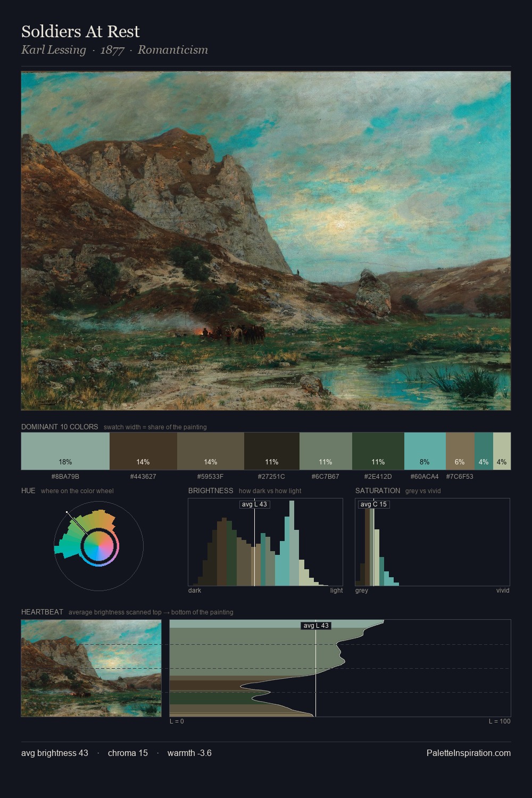Open the small heartbeat painting thumbnail
Screen dimensions: 532x798
tap(91, 668)
